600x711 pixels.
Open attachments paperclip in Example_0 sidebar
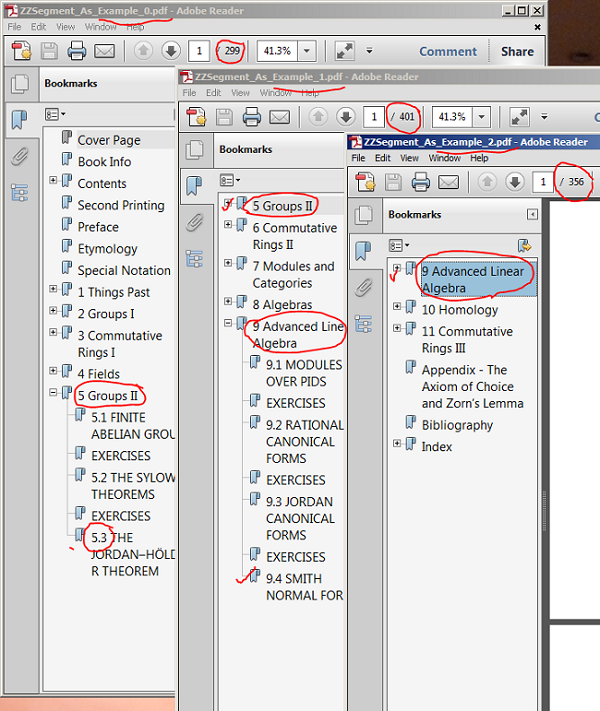(20, 156)
